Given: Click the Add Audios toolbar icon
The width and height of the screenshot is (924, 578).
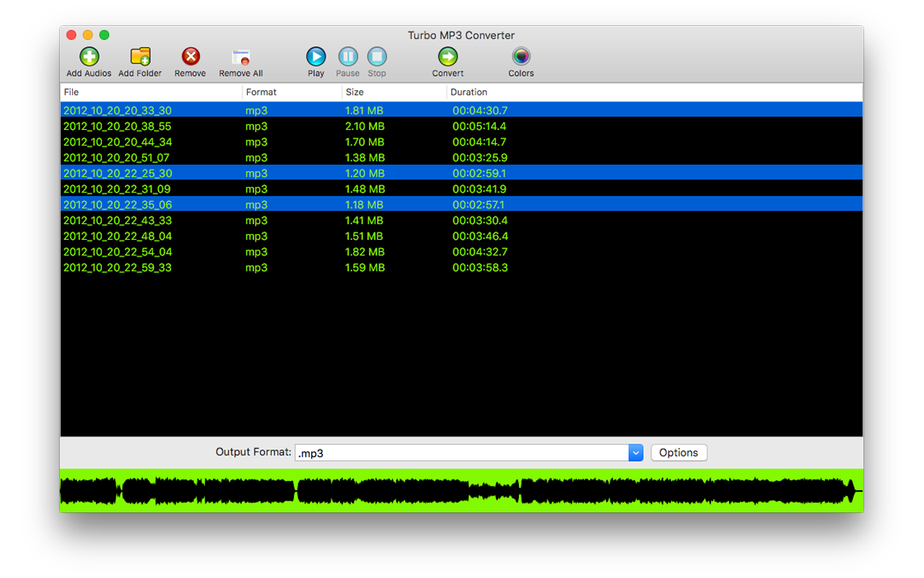Looking at the screenshot, I should [x=89, y=56].
